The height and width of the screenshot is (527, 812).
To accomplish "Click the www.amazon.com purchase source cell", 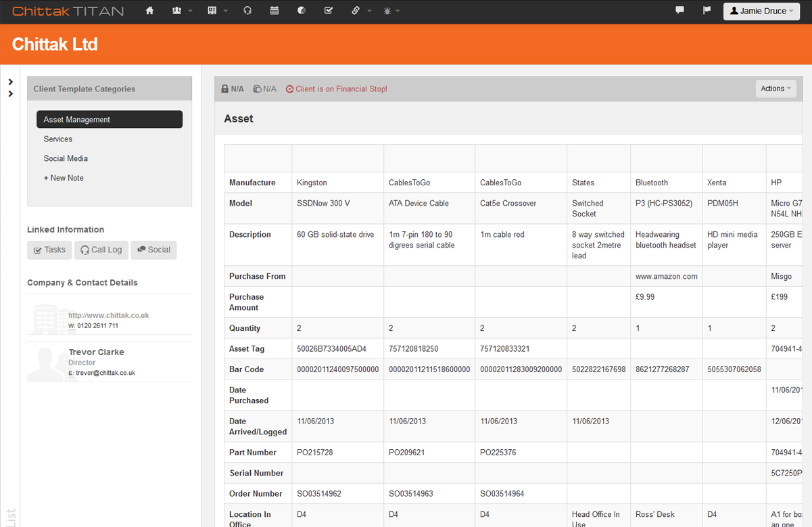I will 667,276.
